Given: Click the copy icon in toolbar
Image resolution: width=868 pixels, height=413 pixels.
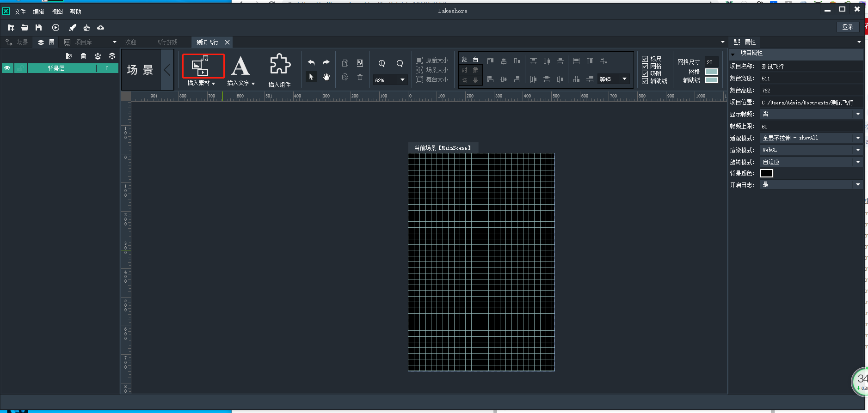Looking at the screenshot, I should tap(345, 63).
